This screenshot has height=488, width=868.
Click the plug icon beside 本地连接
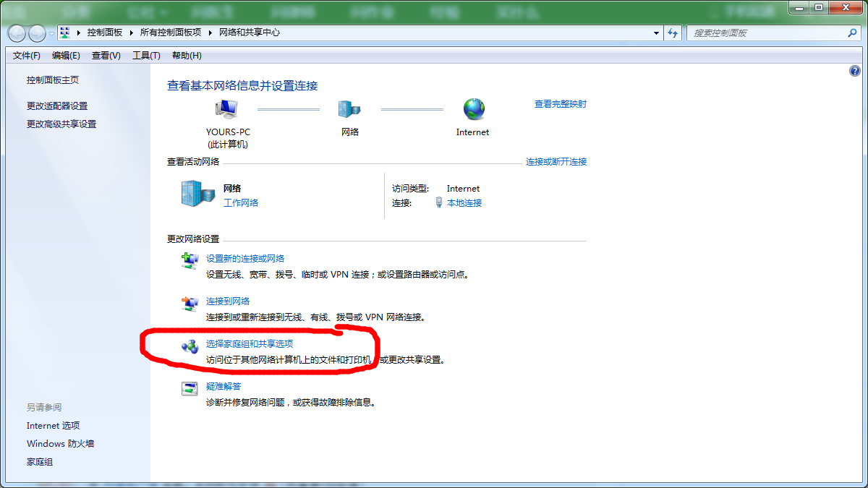(x=439, y=203)
